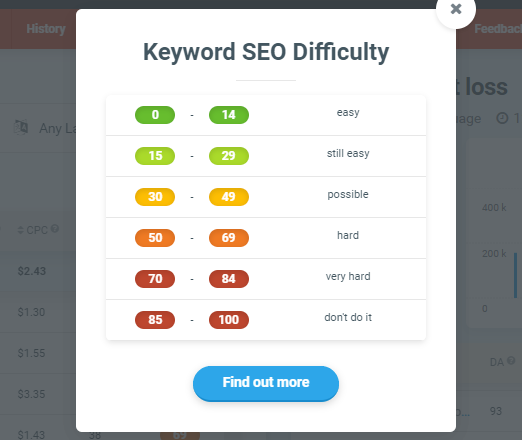Click the red 100 difficulty badge
The image size is (522, 440).
[229, 320]
